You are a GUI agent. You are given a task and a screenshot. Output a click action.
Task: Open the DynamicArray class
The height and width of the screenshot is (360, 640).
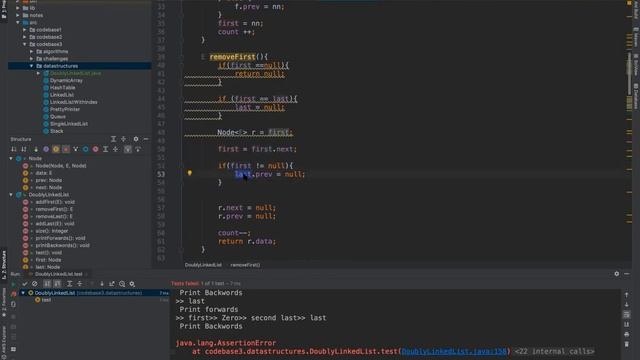(x=66, y=80)
